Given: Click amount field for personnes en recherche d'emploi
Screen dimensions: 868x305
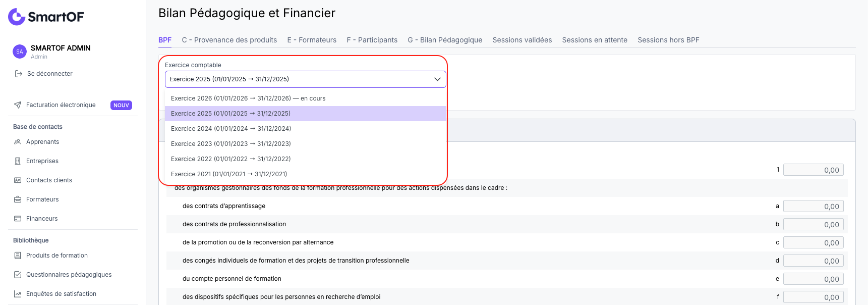Looking at the screenshot, I should tap(814, 297).
